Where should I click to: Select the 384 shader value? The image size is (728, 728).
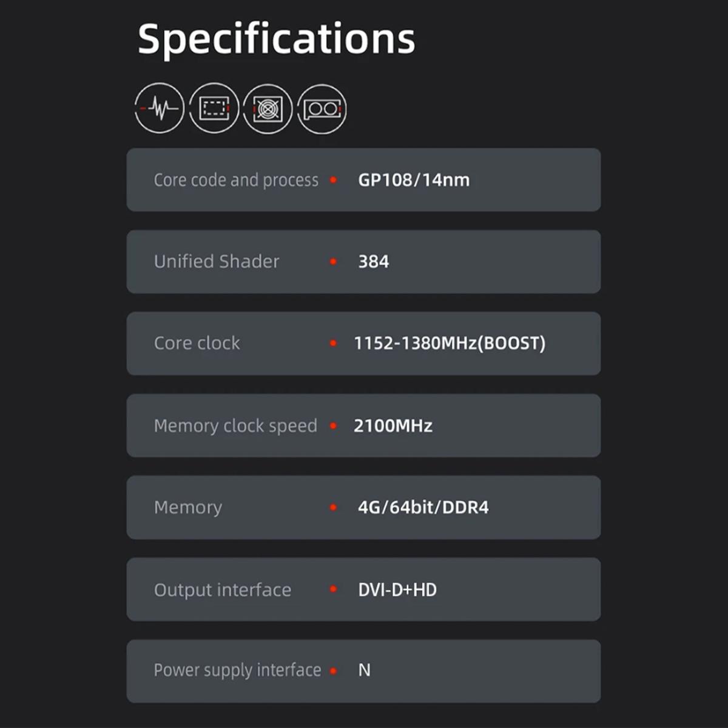click(373, 261)
